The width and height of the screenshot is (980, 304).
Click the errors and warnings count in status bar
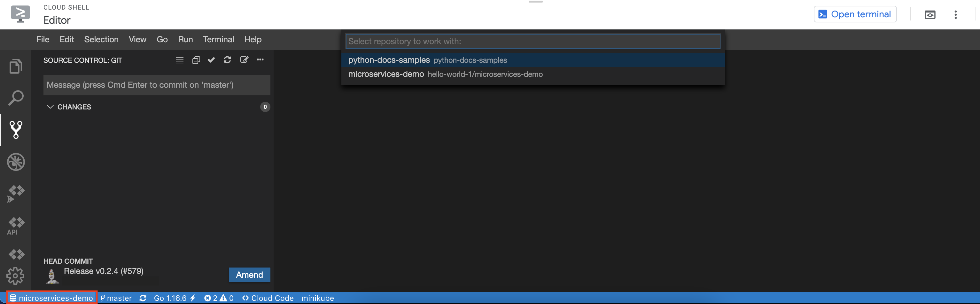[219, 298]
